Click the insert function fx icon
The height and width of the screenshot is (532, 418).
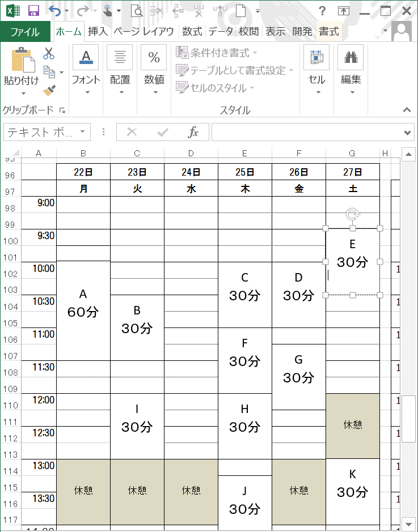193,132
